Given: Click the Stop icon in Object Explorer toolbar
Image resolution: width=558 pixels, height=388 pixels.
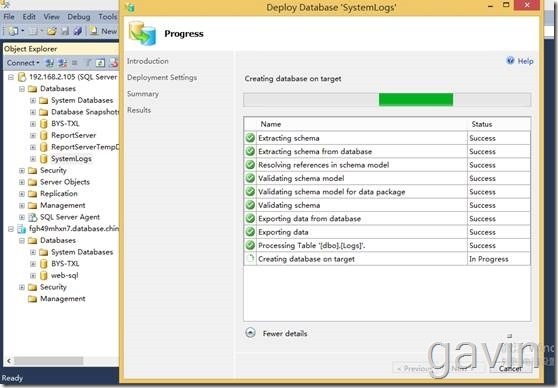Looking at the screenshot, I should click(74, 63).
